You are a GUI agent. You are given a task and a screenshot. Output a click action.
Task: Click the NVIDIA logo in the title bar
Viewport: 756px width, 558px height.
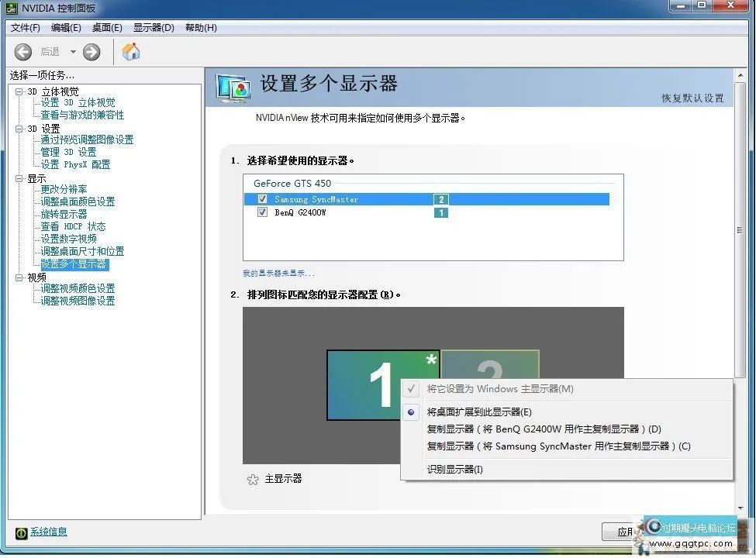pyautogui.click(x=10, y=7)
